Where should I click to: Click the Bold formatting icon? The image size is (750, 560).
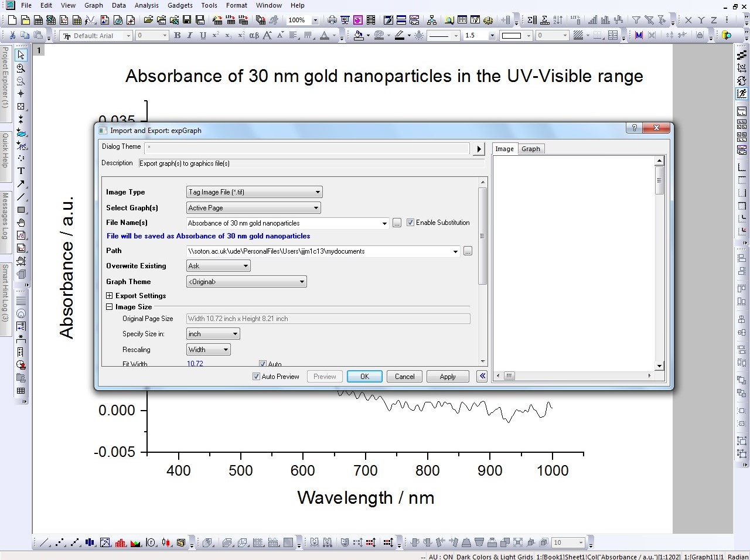click(178, 36)
